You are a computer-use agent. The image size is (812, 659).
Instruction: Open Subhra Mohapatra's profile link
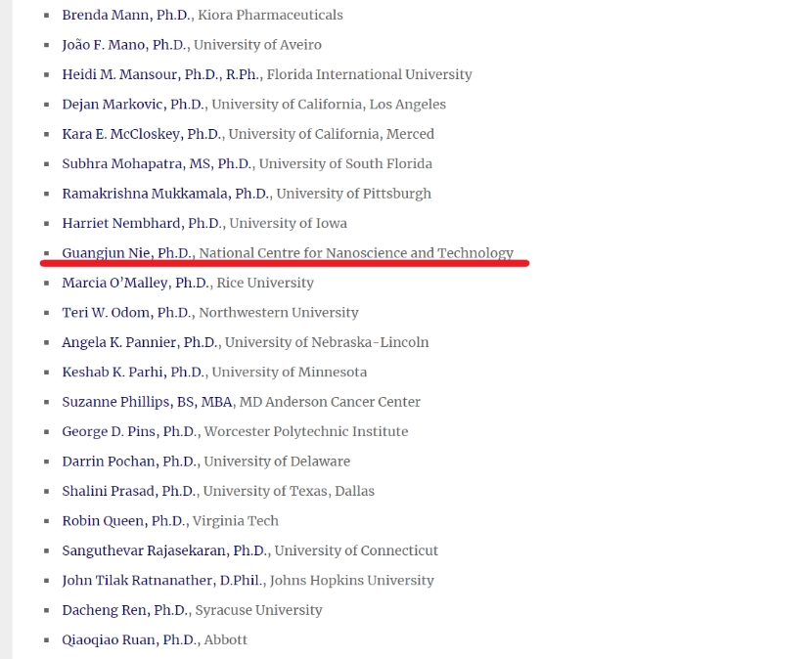click(x=157, y=163)
